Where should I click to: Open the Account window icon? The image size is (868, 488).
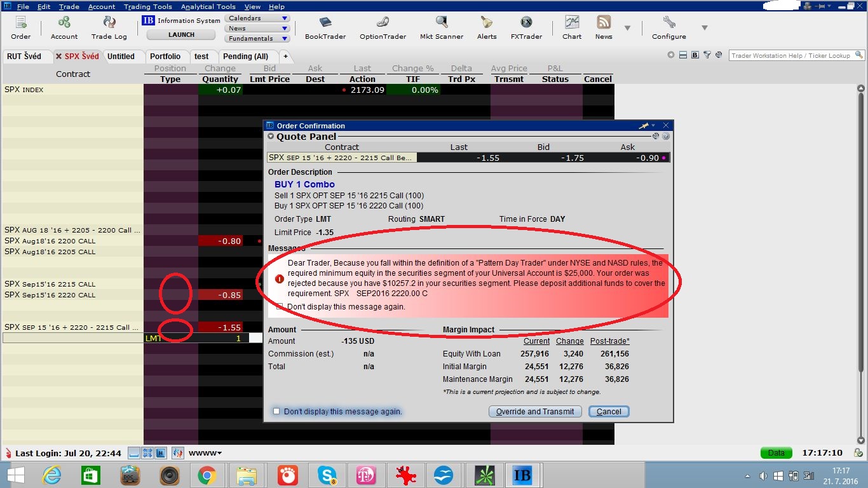click(64, 28)
